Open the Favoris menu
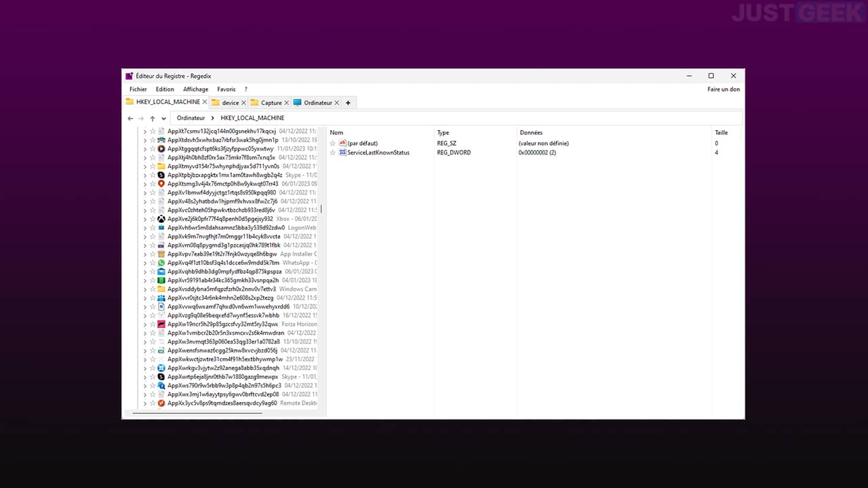Viewport: 868px width, 488px height. [226, 89]
